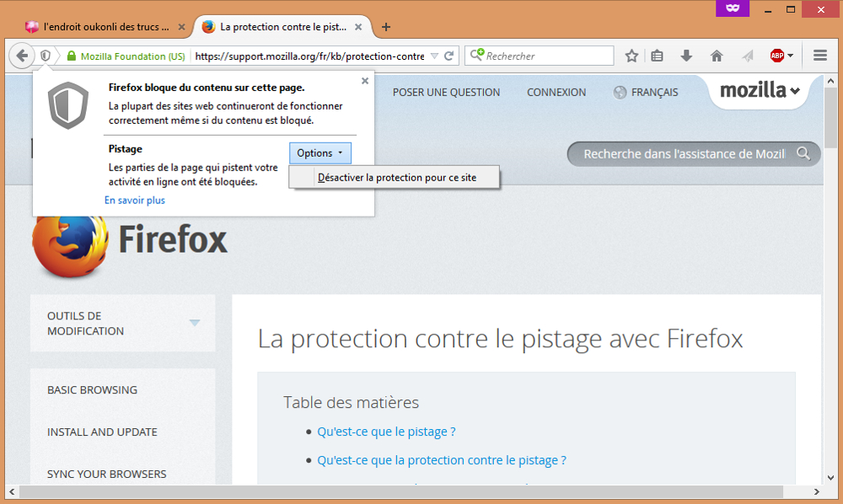843x504 pixels.
Task: Click the Qu'est-ce que le pistage link
Action: 386,431
